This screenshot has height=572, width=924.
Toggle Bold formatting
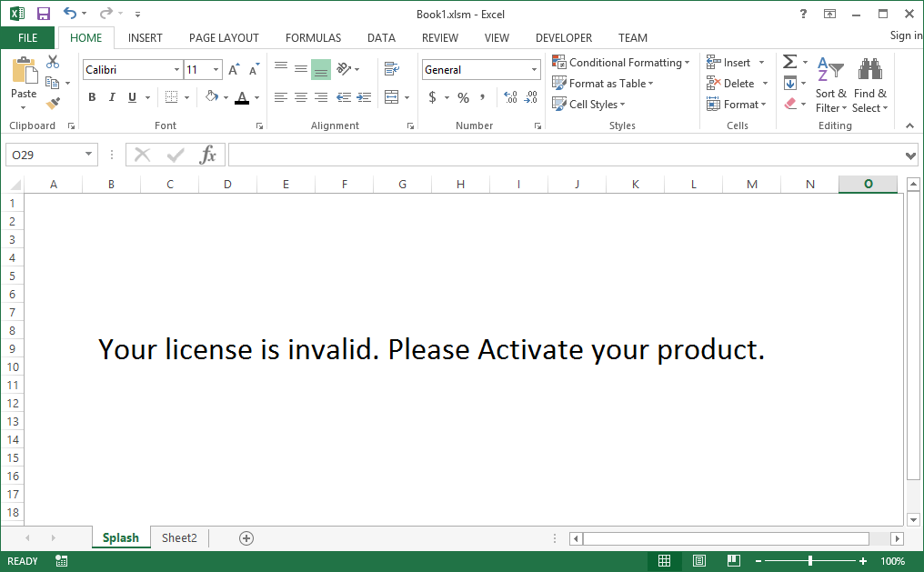(92, 97)
